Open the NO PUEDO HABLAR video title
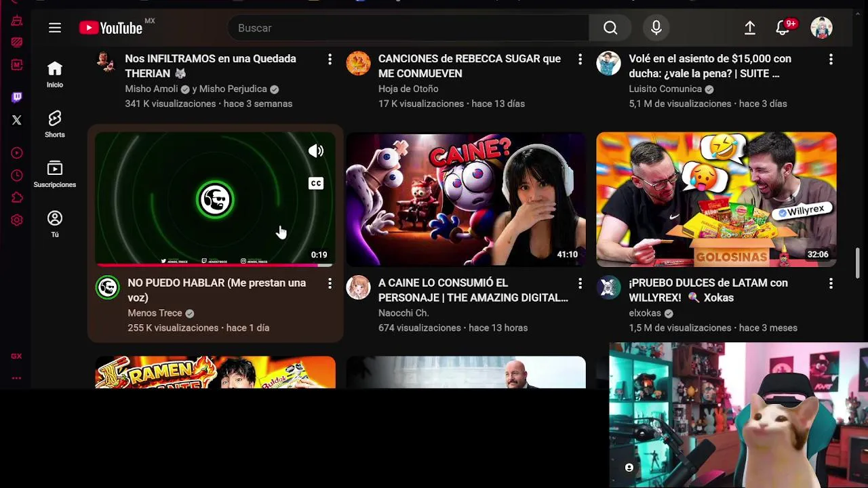Viewport: 868px width, 488px height. click(x=216, y=290)
